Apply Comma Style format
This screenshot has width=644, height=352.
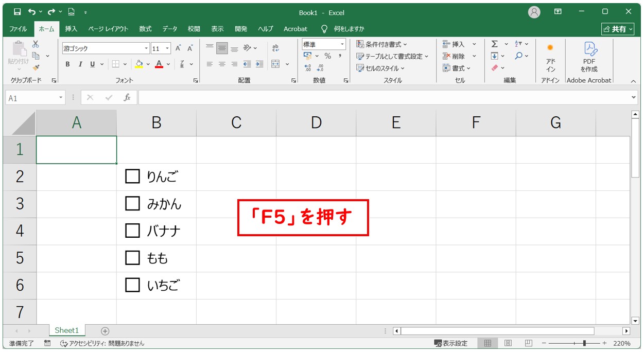click(x=340, y=56)
